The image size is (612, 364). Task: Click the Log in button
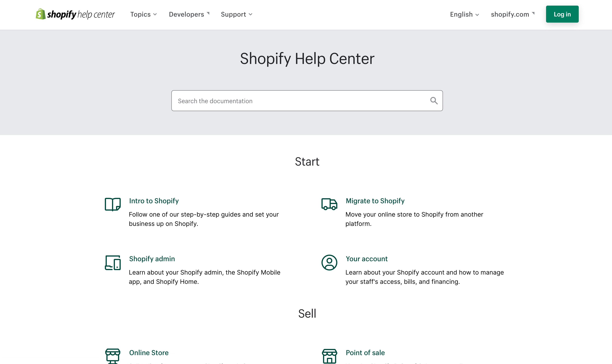pos(562,14)
